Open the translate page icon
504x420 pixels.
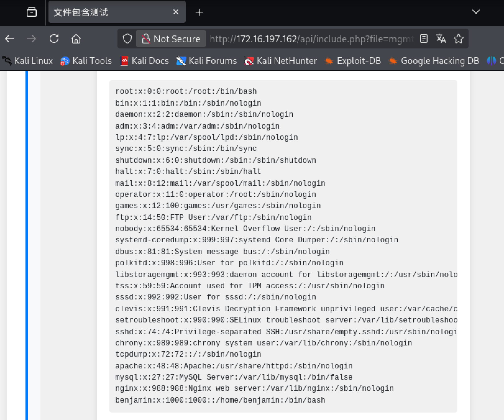click(x=441, y=39)
